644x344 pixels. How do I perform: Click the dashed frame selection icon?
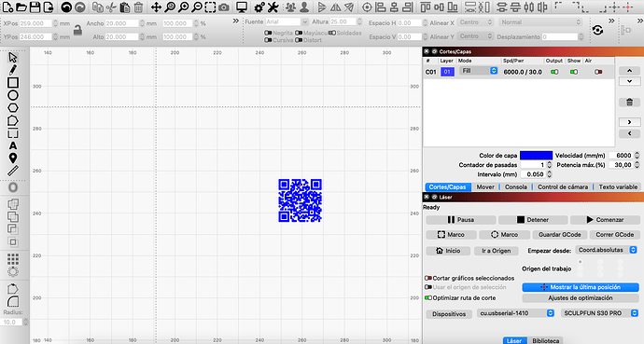pyautogui.click(x=210, y=7)
